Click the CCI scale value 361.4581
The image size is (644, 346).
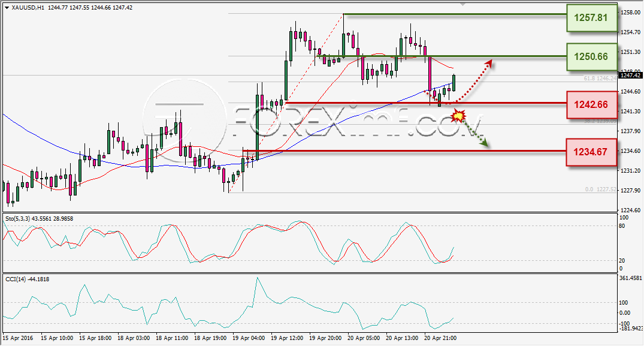tap(630, 278)
